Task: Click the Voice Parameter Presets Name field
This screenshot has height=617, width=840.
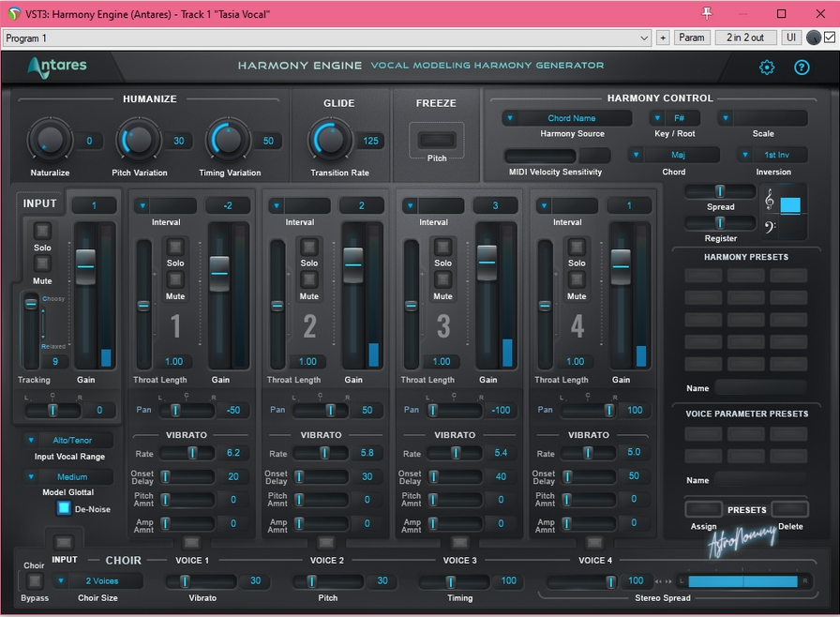Action: tap(760, 480)
